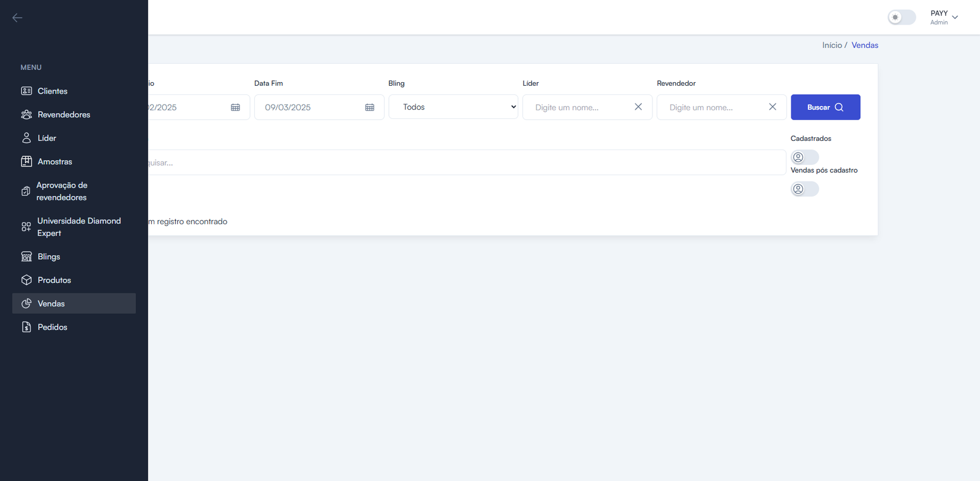Viewport: 980px width, 481px height.
Task: Toggle the Cadastrados switch
Action: (805, 157)
